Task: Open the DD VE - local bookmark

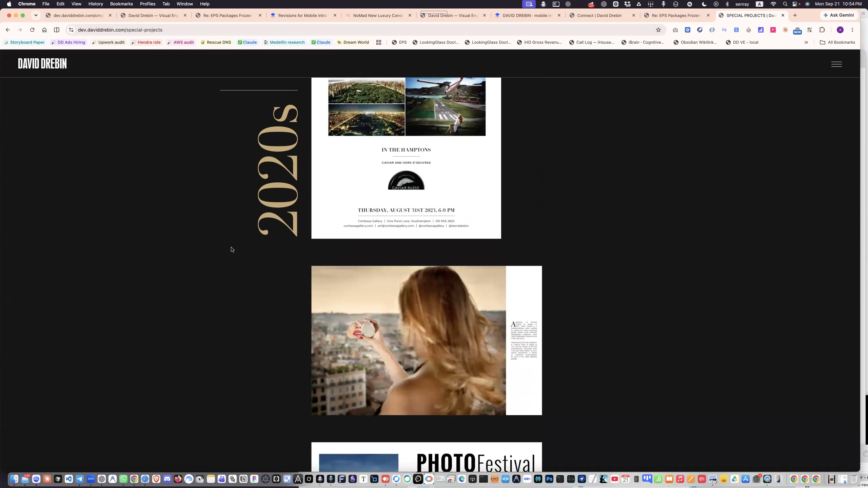Action: click(x=742, y=42)
